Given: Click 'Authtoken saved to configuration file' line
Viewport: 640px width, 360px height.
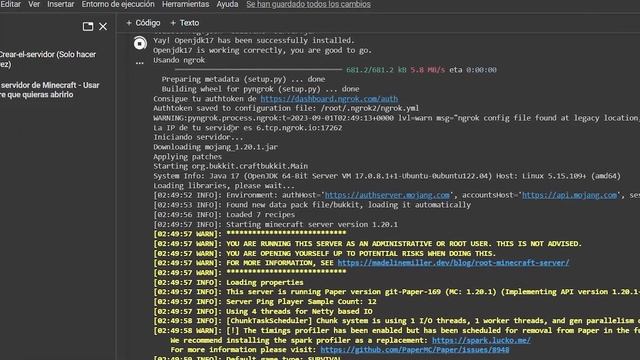Looking at the screenshot, I should pyautogui.click(x=286, y=108).
